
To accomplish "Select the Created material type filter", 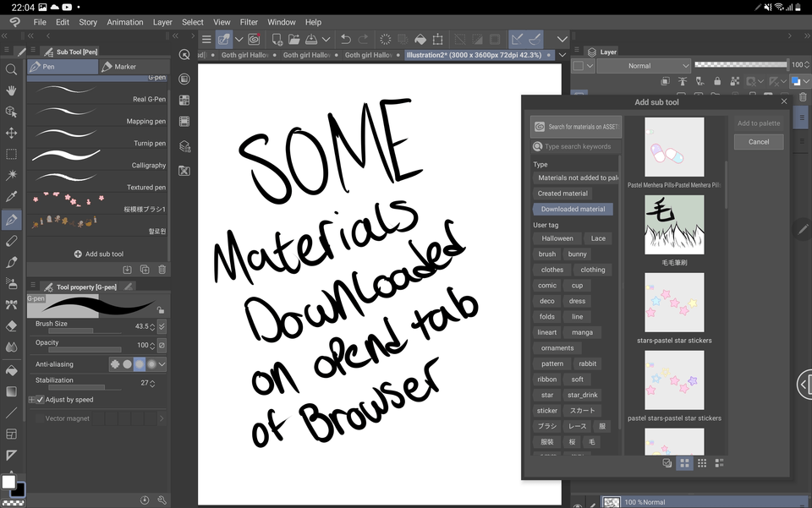I will (562, 194).
